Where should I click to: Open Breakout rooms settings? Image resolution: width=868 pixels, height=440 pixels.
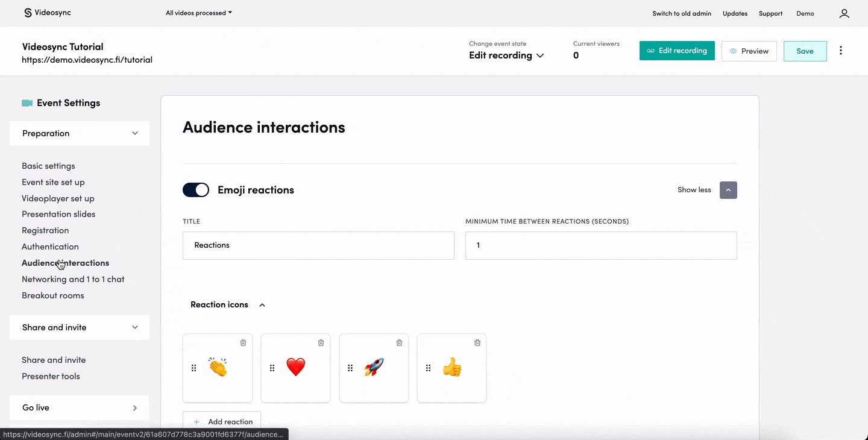point(54,295)
